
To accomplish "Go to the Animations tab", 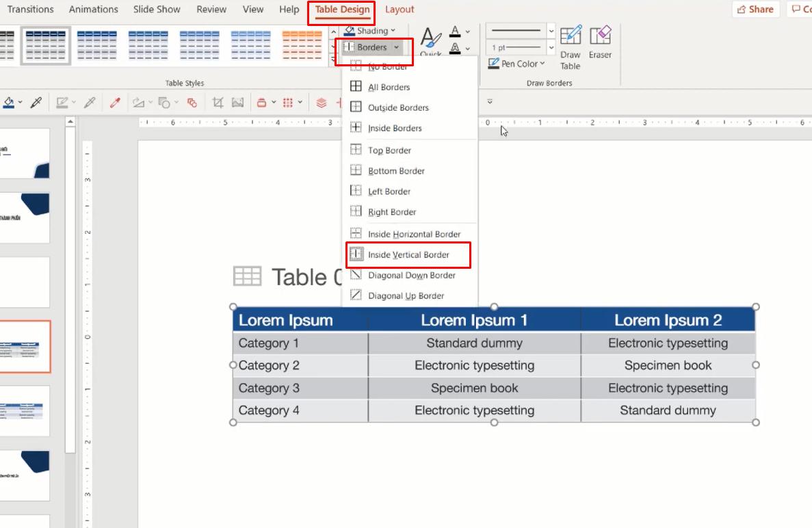I will pyautogui.click(x=93, y=10).
